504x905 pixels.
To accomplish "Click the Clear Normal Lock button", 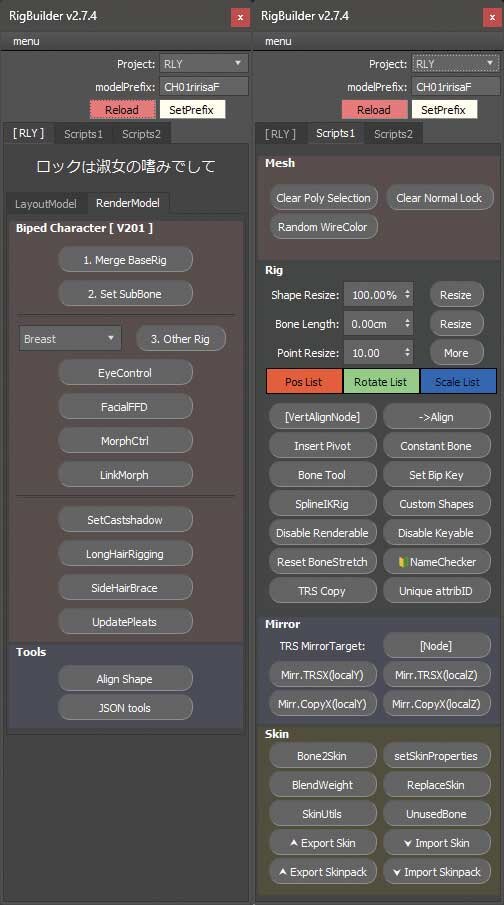I will tap(440, 197).
